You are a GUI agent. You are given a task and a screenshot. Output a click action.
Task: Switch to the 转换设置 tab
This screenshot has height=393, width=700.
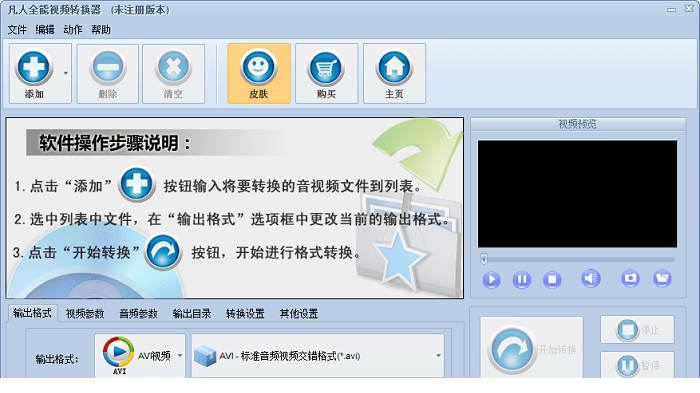click(x=245, y=314)
